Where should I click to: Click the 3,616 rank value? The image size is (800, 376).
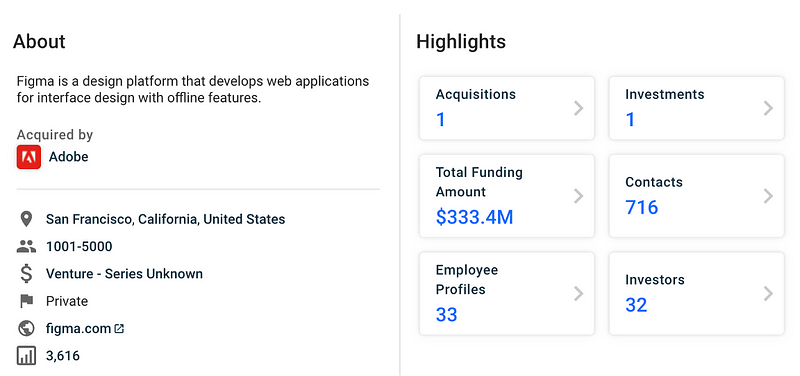click(x=63, y=356)
